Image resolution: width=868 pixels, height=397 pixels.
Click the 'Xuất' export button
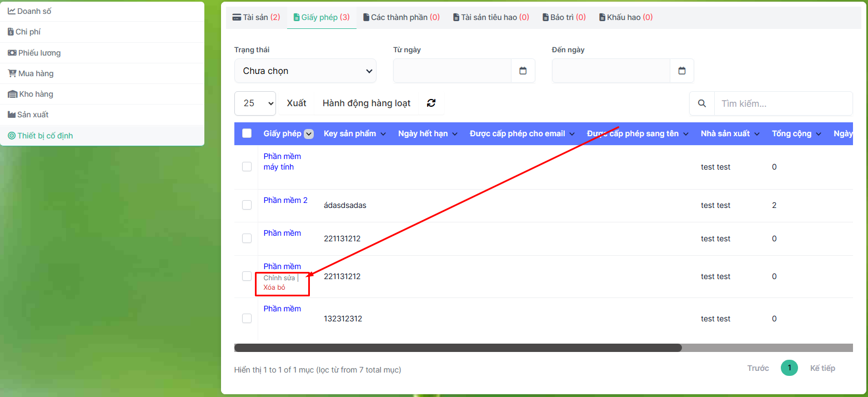click(x=296, y=103)
